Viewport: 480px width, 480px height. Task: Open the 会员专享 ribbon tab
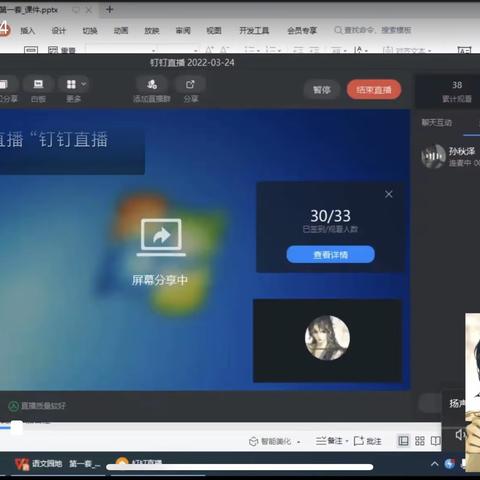tap(302, 31)
